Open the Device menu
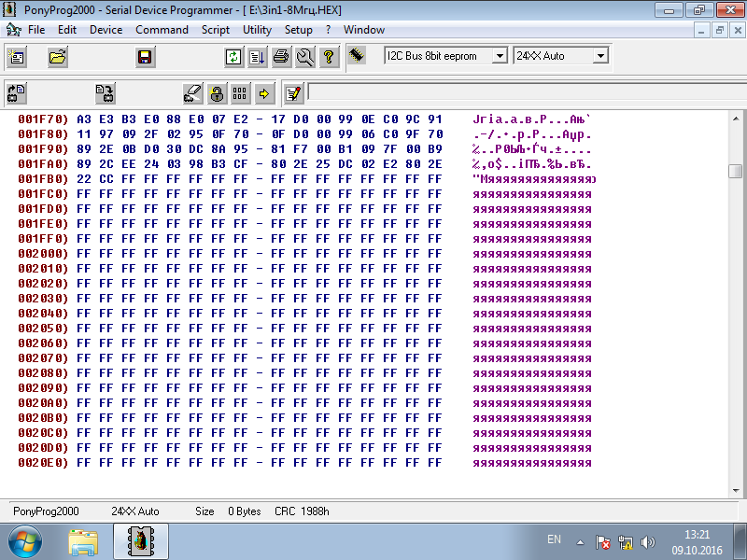 (x=106, y=30)
